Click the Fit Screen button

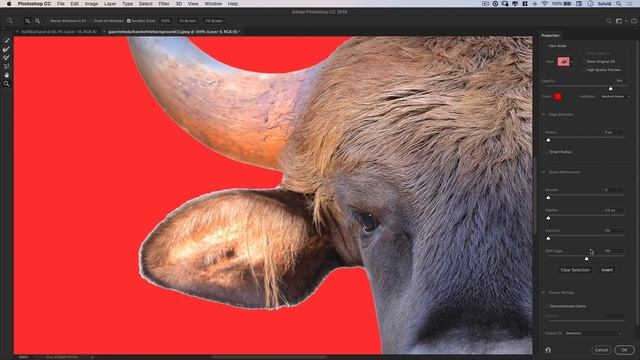point(187,21)
